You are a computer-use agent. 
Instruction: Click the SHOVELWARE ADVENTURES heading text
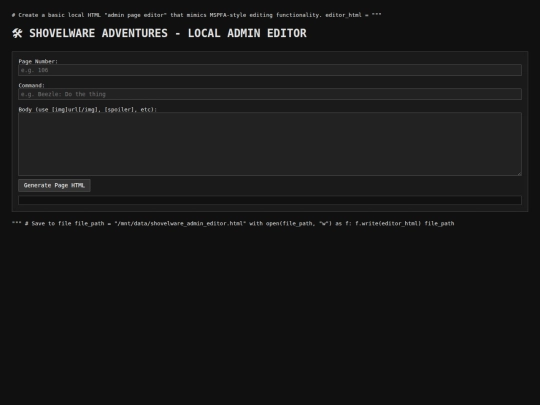[168, 33]
